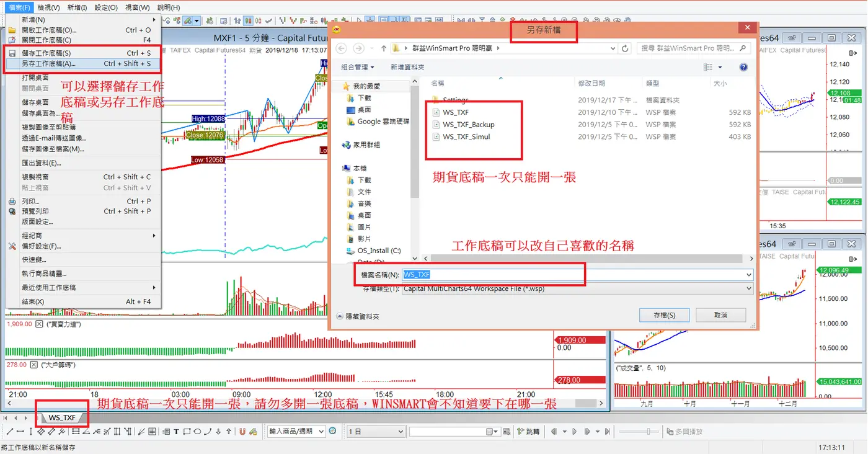This screenshot has height=454, width=868.
Task: Open the 1日 period dropdown
Action: pyautogui.click(x=400, y=432)
